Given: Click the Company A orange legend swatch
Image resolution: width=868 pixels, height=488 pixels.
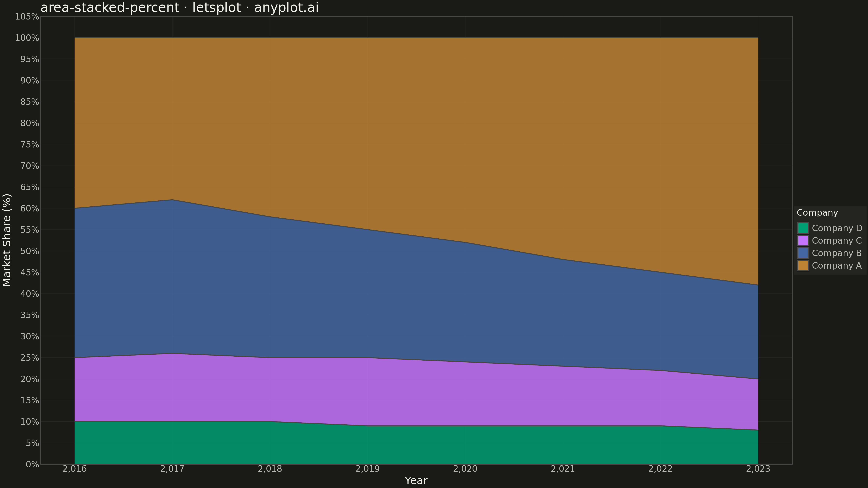Looking at the screenshot, I should click(x=803, y=265).
